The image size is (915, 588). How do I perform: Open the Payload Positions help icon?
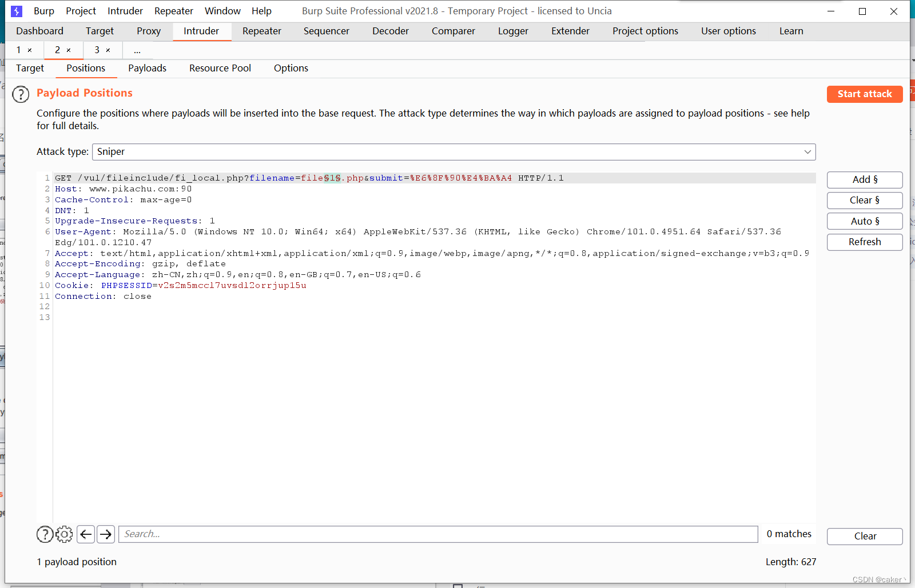tap(21, 94)
